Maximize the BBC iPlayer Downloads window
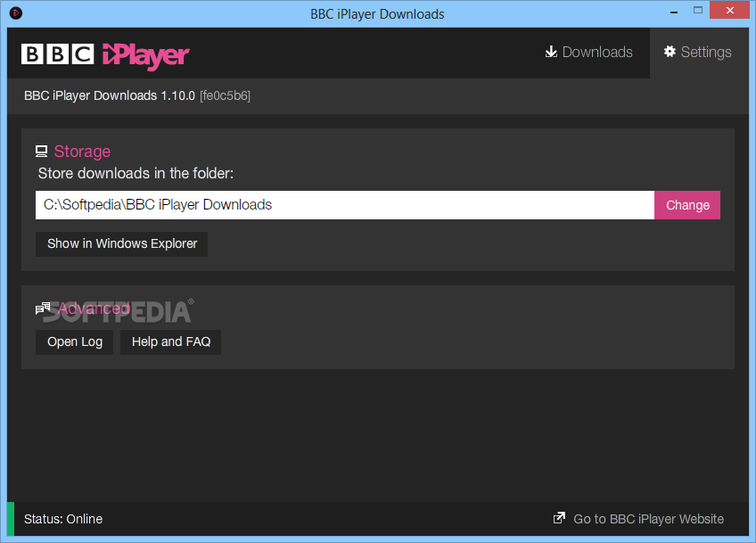 point(698,11)
